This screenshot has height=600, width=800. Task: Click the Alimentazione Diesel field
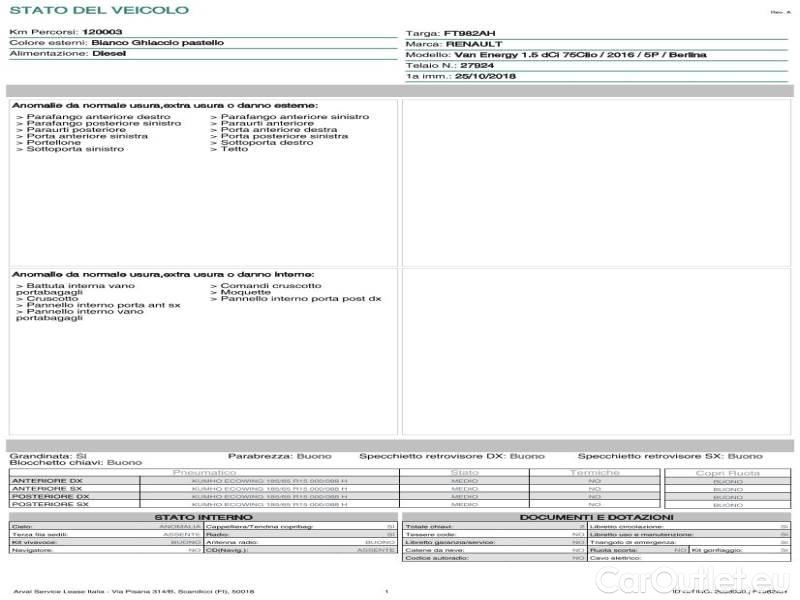67,55
